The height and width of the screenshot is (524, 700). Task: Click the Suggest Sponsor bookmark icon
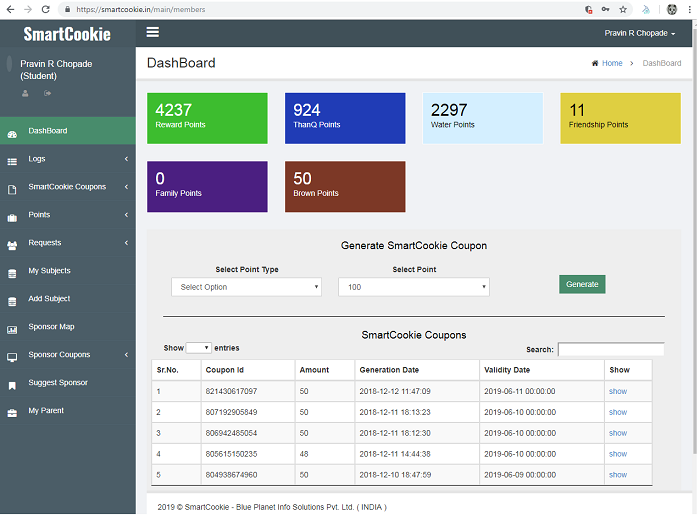(x=12, y=384)
